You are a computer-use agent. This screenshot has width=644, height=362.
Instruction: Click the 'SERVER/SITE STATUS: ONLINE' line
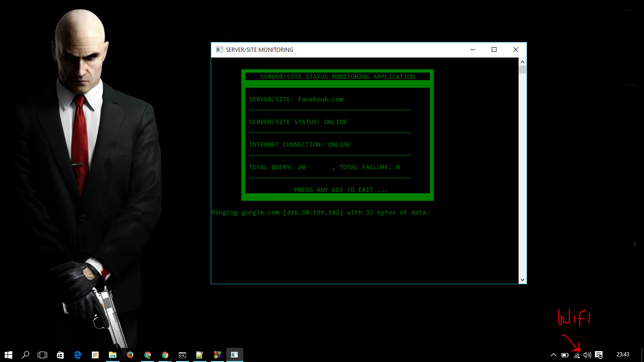[x=298, y=122]
